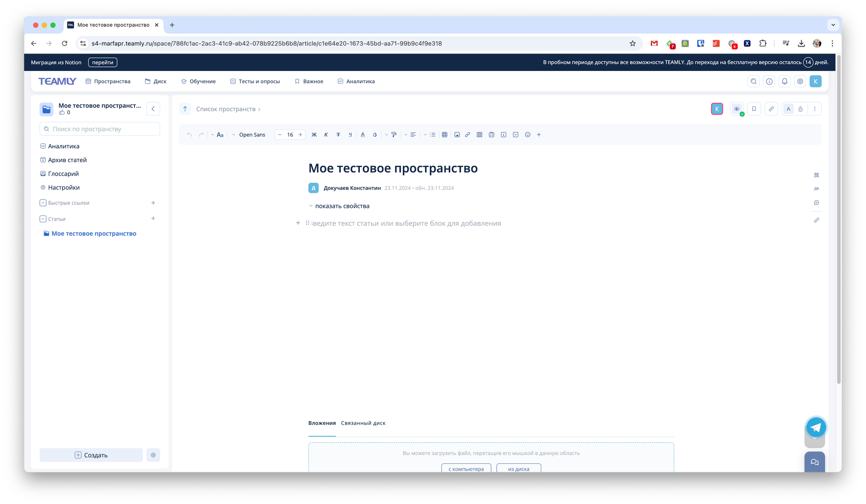The height and width of the screenshot is (504, 866).
Task: Insert an image into article
Action: (x=457, y=135)
